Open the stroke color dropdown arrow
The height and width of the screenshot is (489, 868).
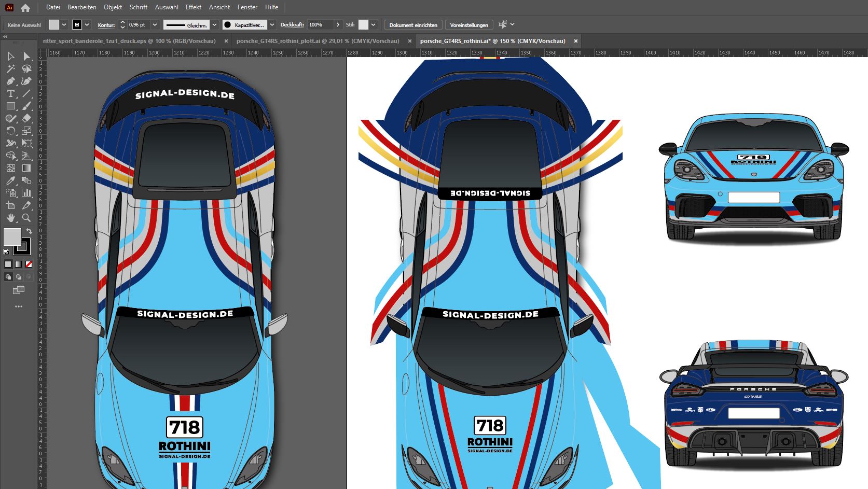pos(87,24)
